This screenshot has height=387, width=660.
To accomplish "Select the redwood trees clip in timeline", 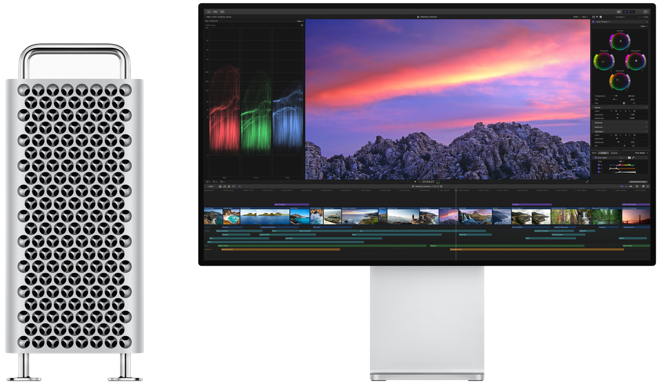I will coord(564,216).
